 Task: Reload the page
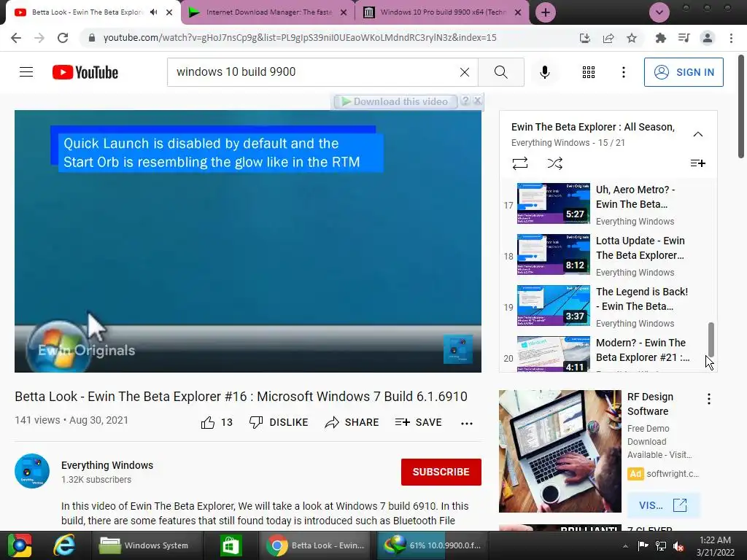coord(63,38)
